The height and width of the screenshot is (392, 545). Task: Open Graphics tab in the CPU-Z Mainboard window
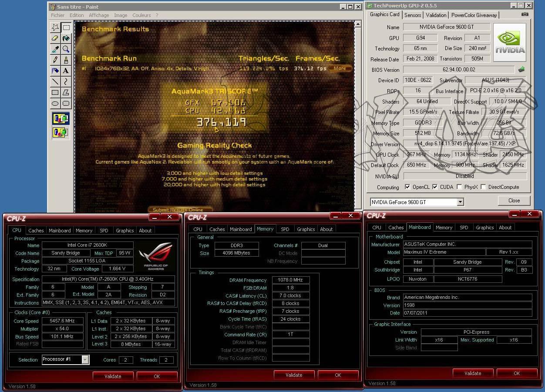click(x=484, y=228)
